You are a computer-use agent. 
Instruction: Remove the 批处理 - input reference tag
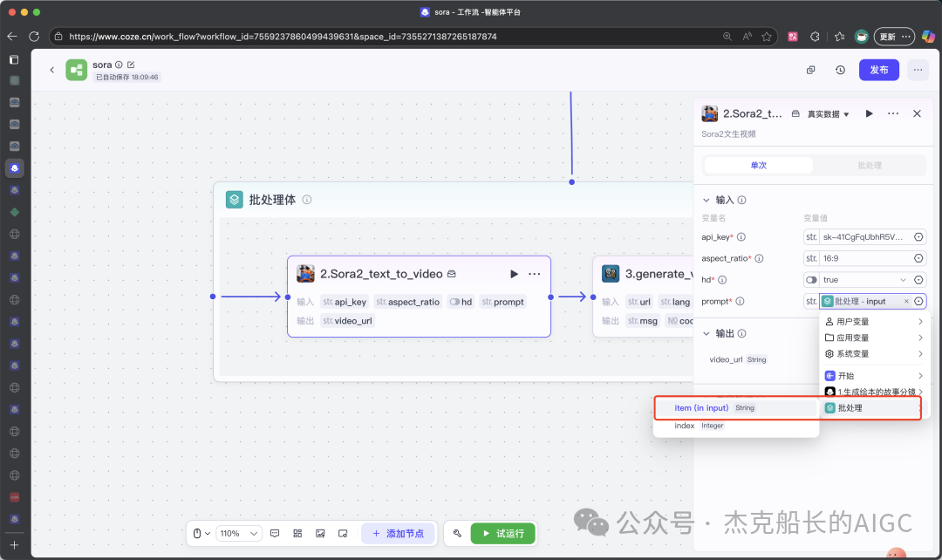point(906,301)
